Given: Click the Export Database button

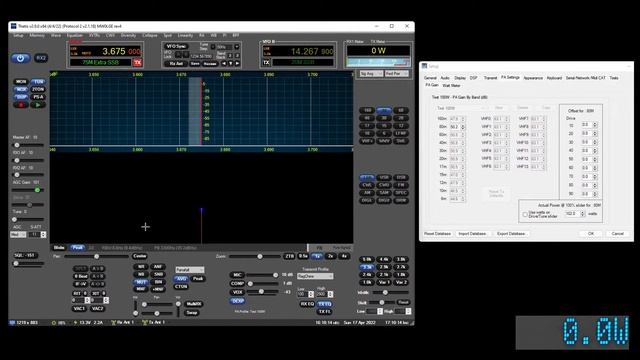Looking at the screenshot, I should (511, 234).
